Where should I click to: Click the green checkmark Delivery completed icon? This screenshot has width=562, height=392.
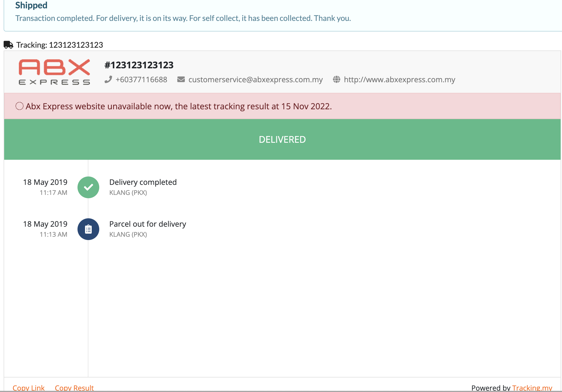pos(88,187)
